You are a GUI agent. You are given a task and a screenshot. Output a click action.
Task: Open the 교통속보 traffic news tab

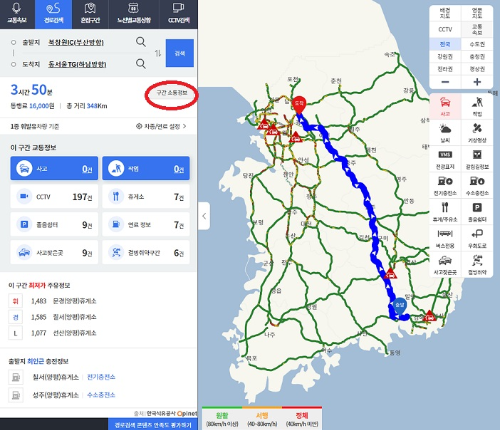[17, 14]
